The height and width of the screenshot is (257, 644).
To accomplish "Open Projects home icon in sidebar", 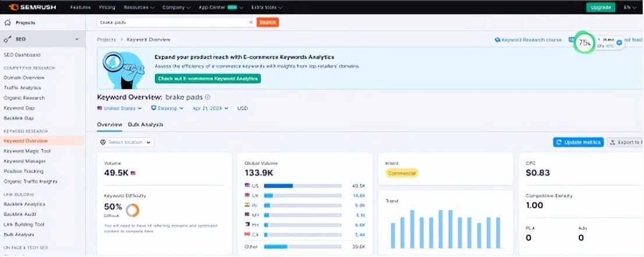I will point(9,23).
